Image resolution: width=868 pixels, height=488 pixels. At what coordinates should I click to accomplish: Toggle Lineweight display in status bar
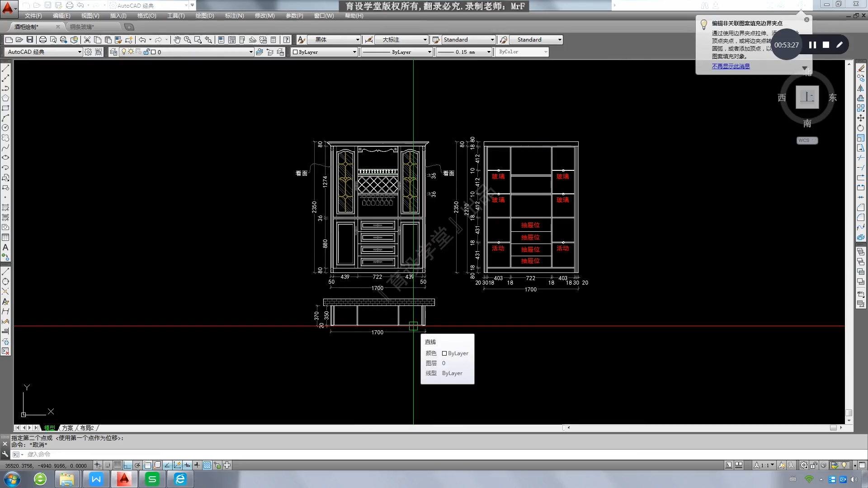[x=197, y=465]
